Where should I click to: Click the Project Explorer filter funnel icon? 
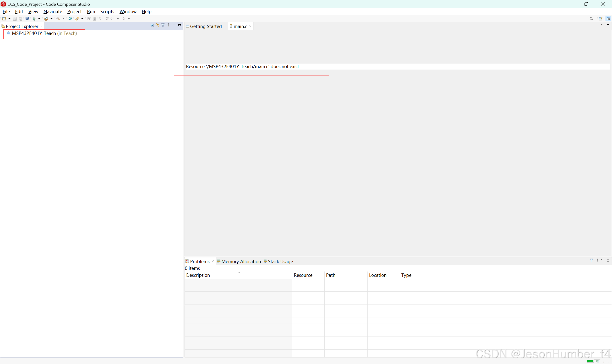pos(163,25)
